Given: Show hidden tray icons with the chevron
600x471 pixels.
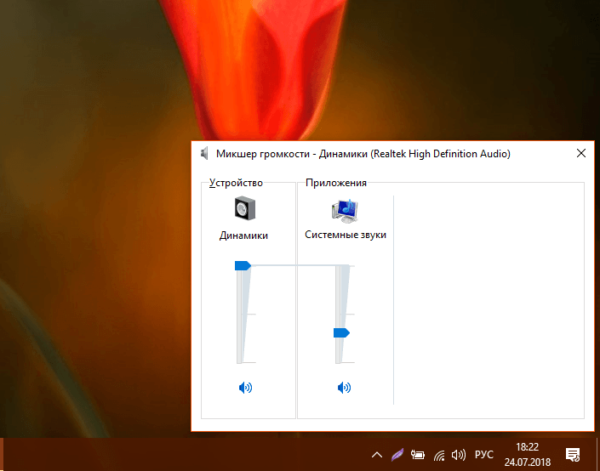Looking at the screenshot, I should point(377,455).
